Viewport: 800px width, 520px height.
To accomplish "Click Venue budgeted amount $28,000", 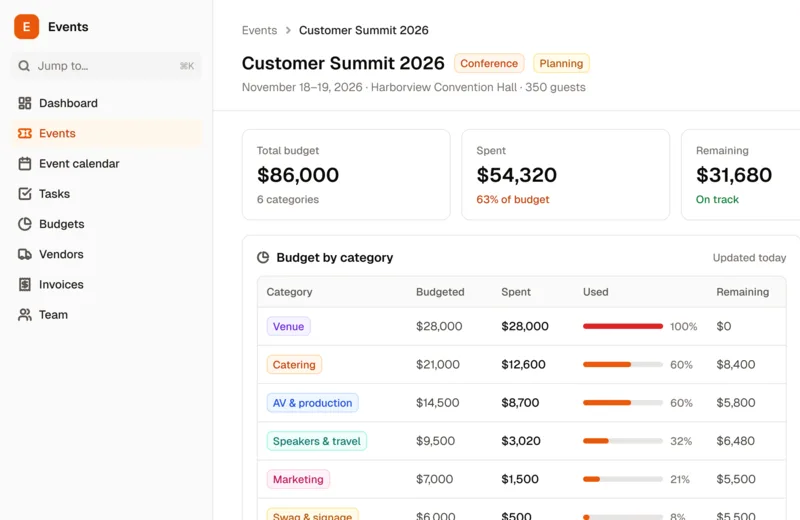I will (439, 326).
